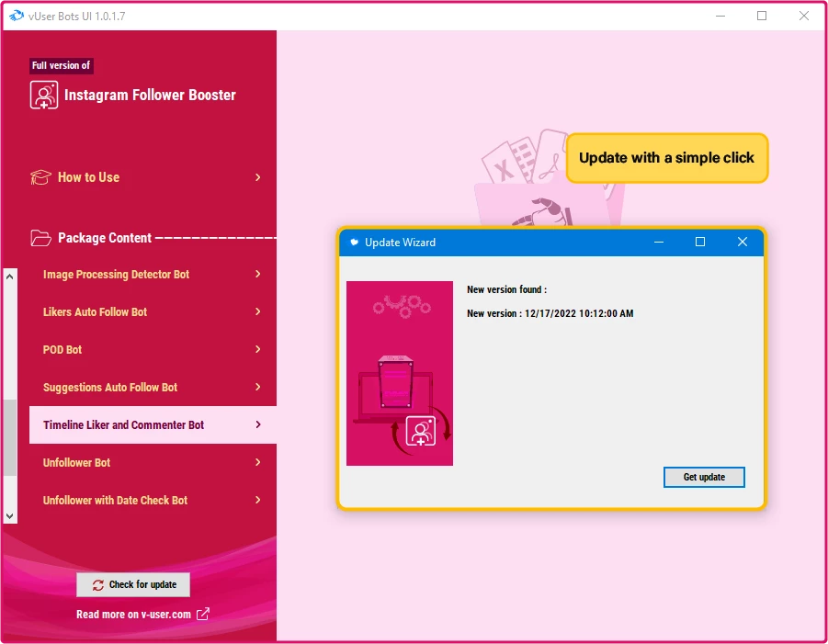Click the Package Content folder icon
This screenshot has width=828, height=644.
tap(40, 238)
